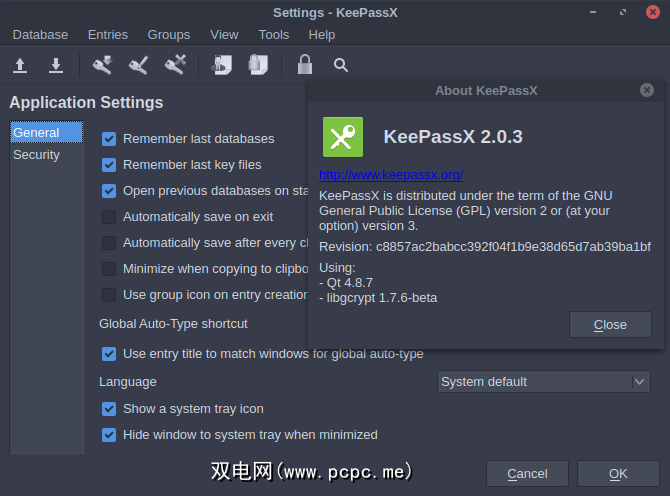670x496 pixels.
Task: Open the http://www.keepassx.org/ link
Action: (x=391, y=175)
